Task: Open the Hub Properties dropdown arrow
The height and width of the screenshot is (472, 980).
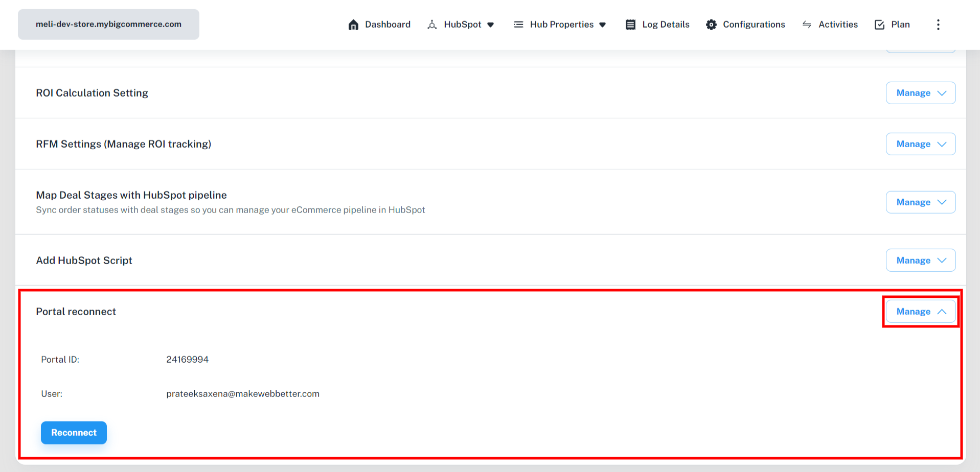Action: click(x=603, y=25)
